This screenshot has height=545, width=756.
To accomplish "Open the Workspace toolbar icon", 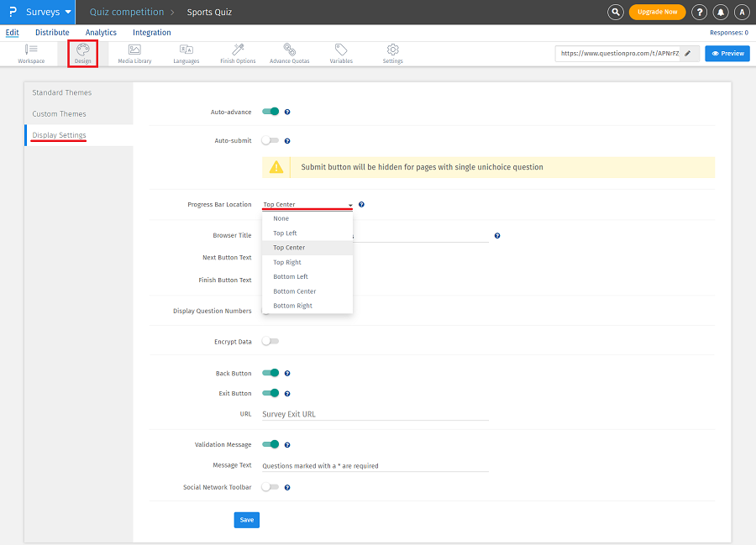I will click(31, 54).
